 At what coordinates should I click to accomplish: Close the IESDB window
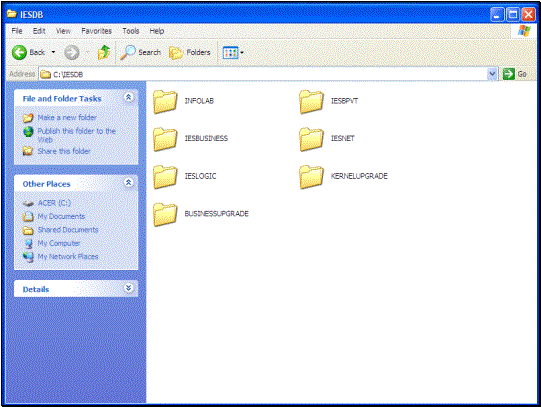[528, 14]
